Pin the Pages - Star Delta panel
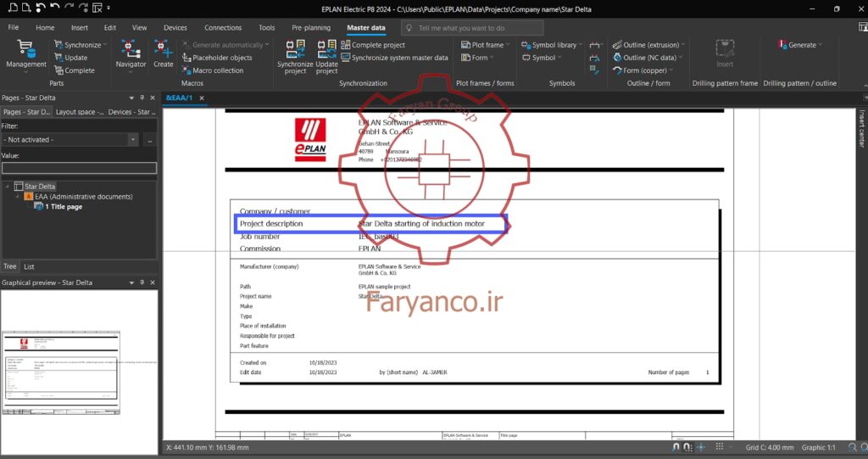 point(142,98)
